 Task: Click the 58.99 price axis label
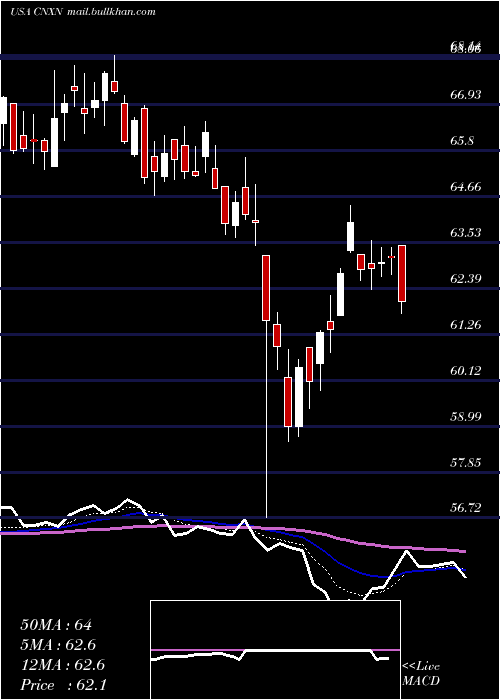point(466,417)
